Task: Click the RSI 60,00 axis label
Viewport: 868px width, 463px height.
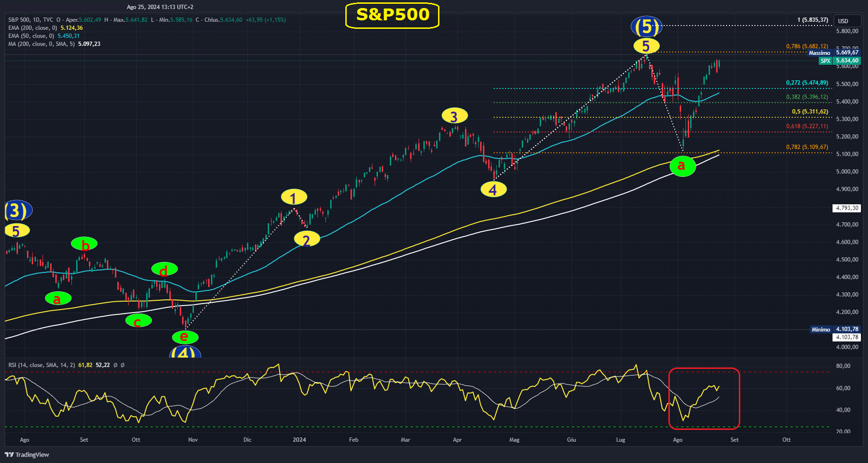Action: click(843, 388)
